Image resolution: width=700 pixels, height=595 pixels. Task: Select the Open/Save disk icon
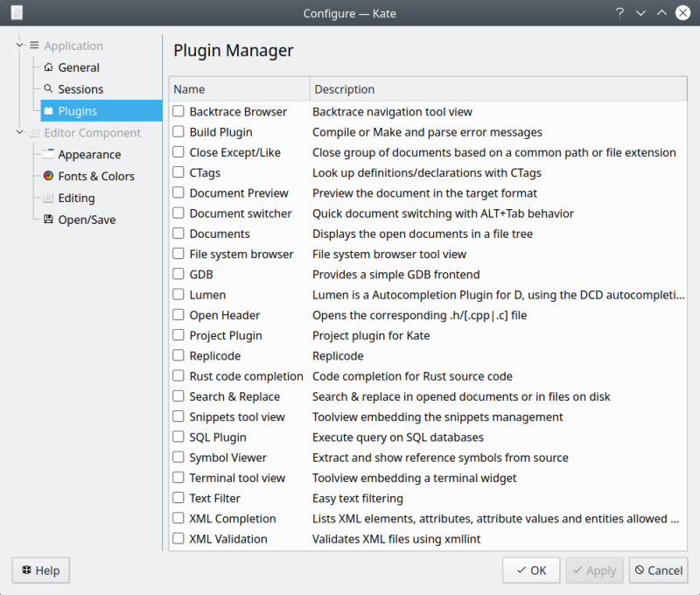pyautogui.click(x=48, y=220)
